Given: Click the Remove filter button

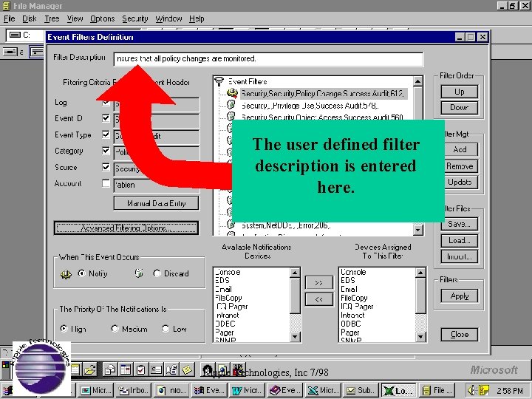Looking at the screenshot, I should tap(461, 166).
